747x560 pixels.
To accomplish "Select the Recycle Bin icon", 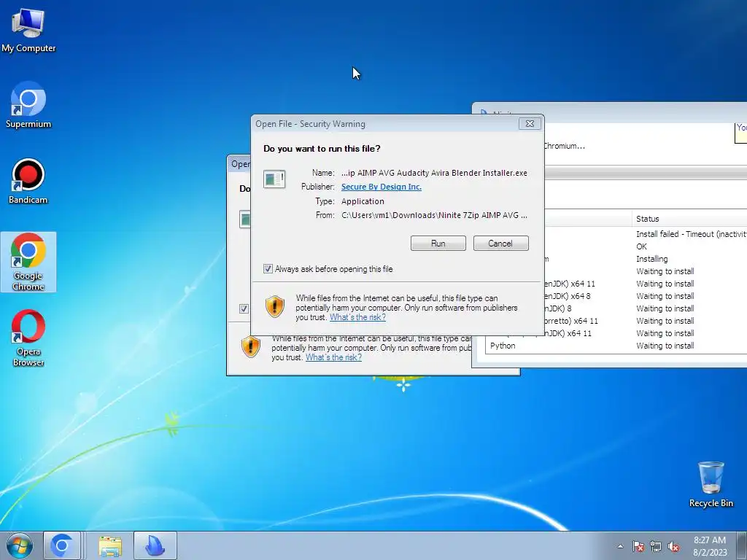I will coord(711,484).
